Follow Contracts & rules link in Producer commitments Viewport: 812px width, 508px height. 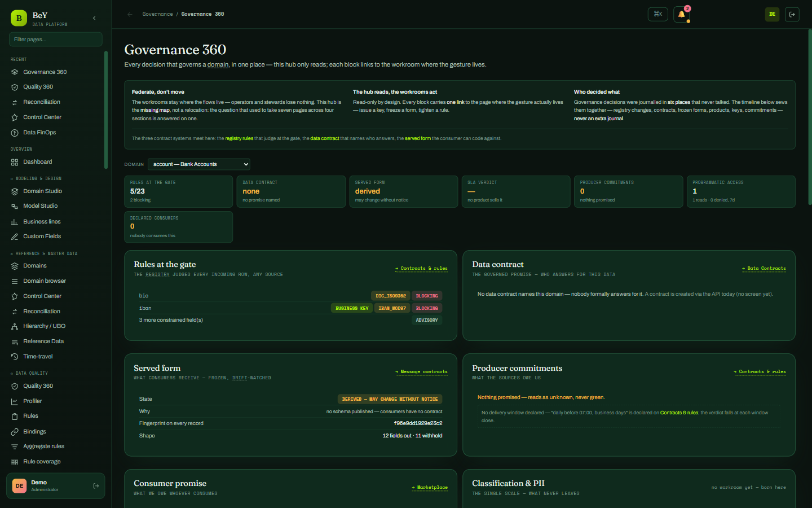tap(760, 372)
